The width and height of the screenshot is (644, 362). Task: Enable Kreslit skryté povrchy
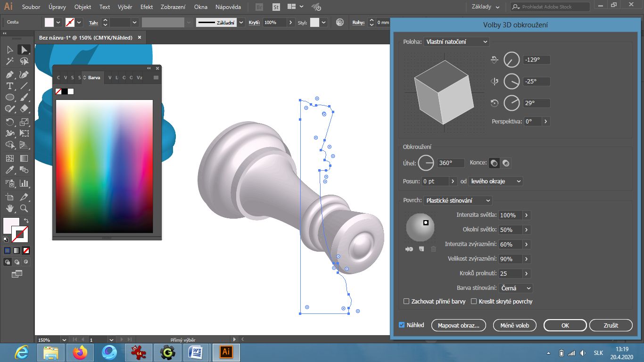coord(475,301)
